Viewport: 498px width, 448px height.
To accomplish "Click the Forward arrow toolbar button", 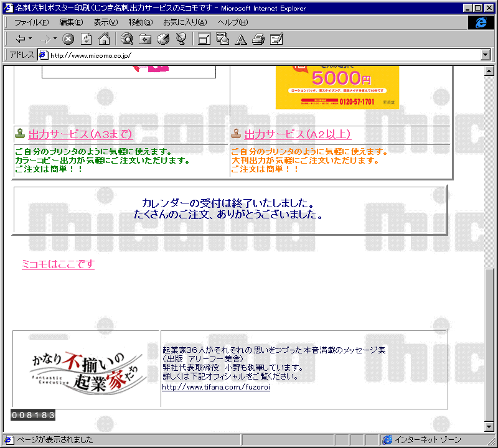I will tap(45, 39).
